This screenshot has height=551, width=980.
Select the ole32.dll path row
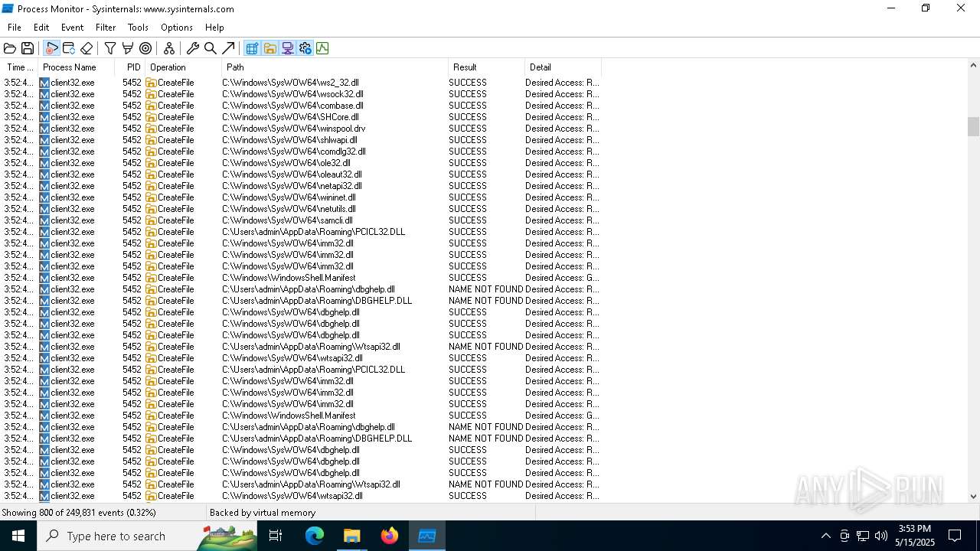(x=301, y=163)
